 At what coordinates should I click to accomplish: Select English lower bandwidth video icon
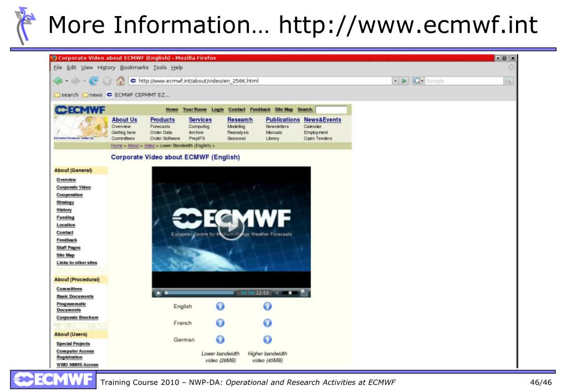point(220,306)
